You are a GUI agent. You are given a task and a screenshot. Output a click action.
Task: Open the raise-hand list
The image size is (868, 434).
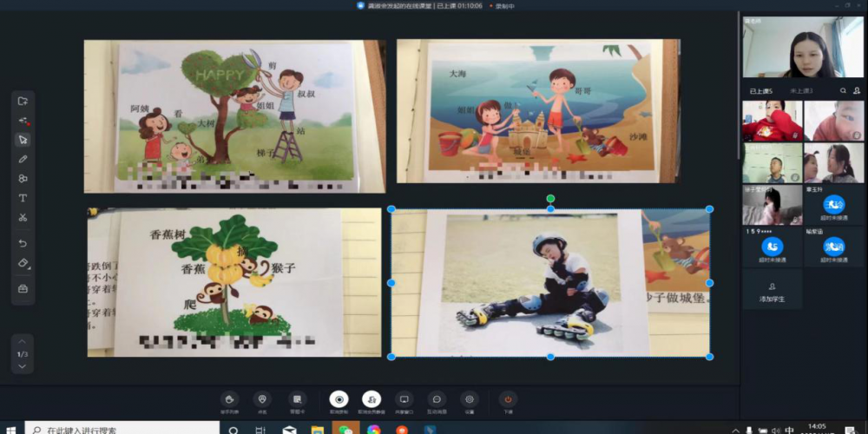click(x=229, y=398)
